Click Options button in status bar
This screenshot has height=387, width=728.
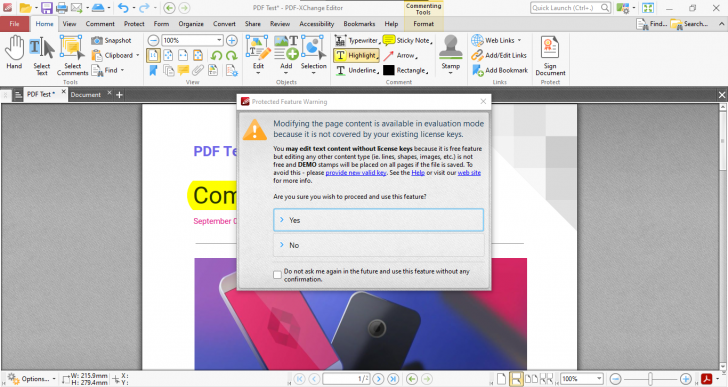31,379
